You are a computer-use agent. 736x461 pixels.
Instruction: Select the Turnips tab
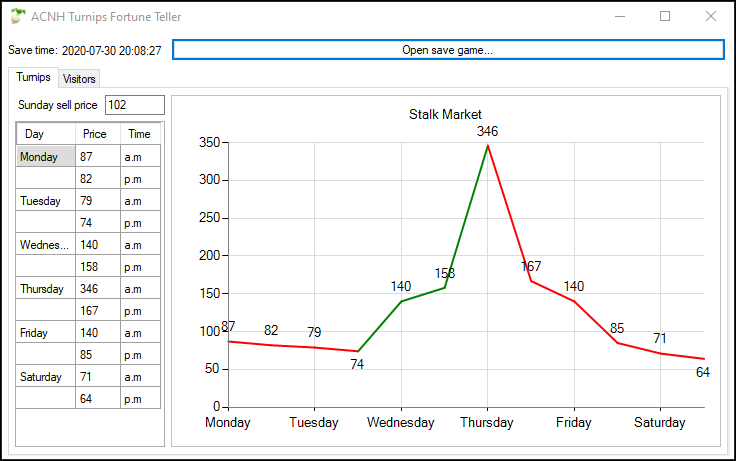point(33,77)
